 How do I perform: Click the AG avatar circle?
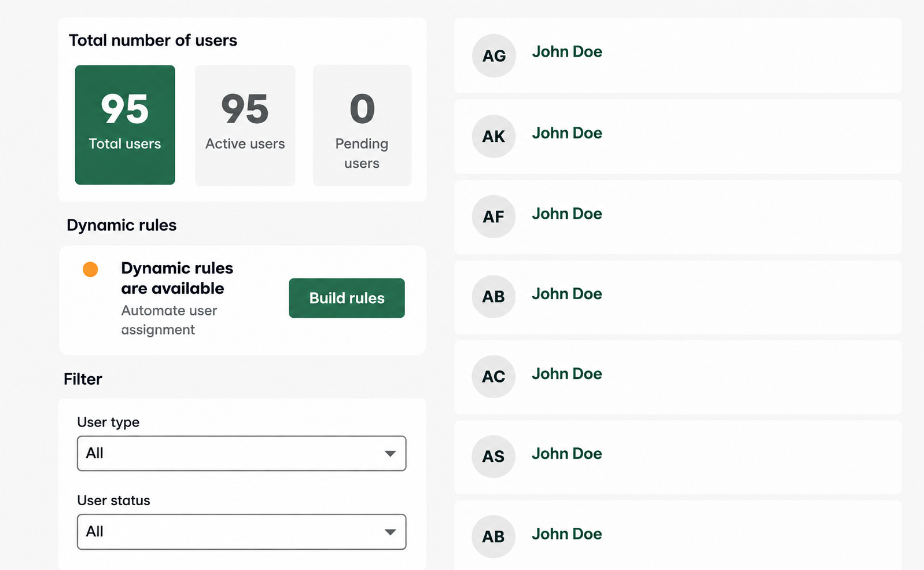point(494,56)
